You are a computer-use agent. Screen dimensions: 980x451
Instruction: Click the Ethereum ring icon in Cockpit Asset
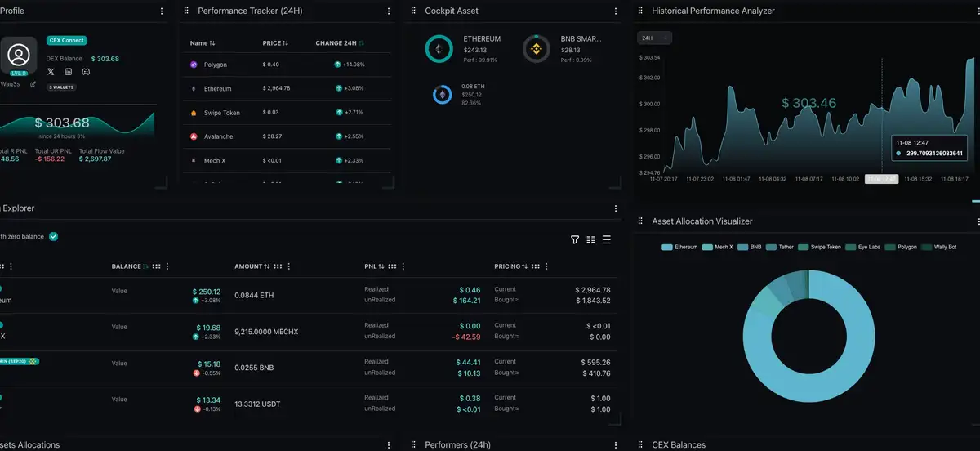tap(439, 49)
